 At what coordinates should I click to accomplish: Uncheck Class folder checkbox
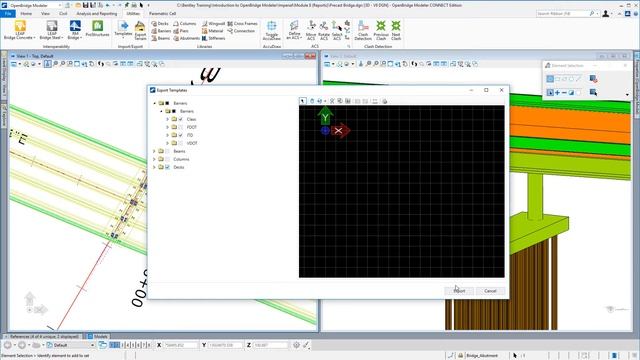point(181,119)
